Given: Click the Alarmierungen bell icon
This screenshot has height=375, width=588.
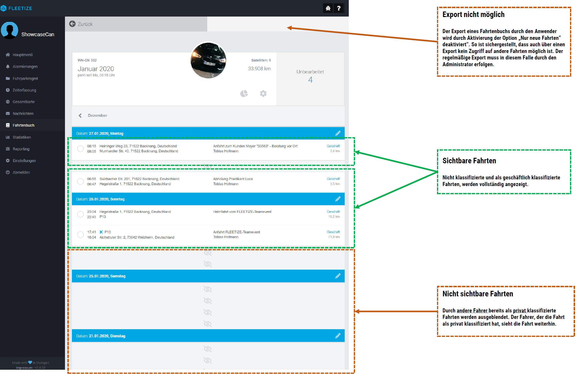Looking at the screenshot, I should pos(8,66).
